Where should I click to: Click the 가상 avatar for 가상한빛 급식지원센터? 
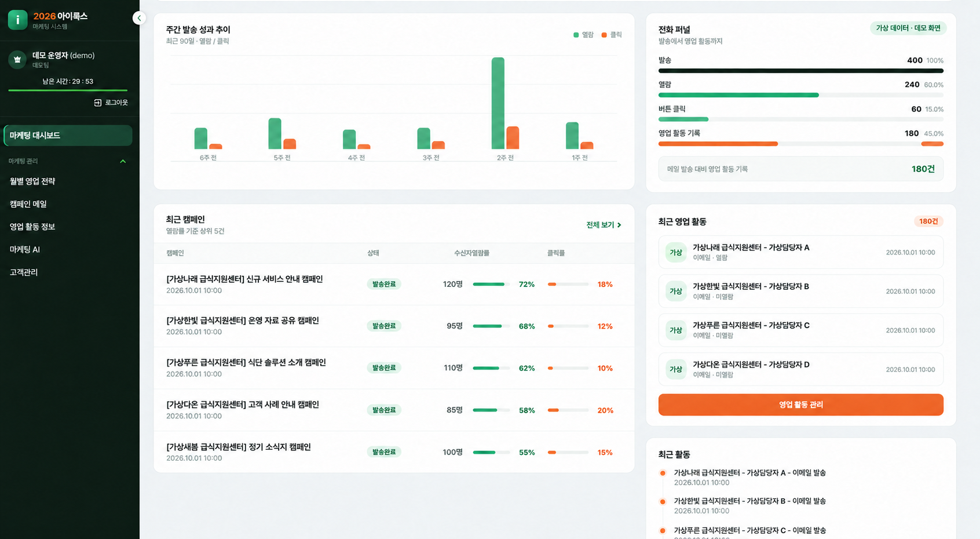676,291
